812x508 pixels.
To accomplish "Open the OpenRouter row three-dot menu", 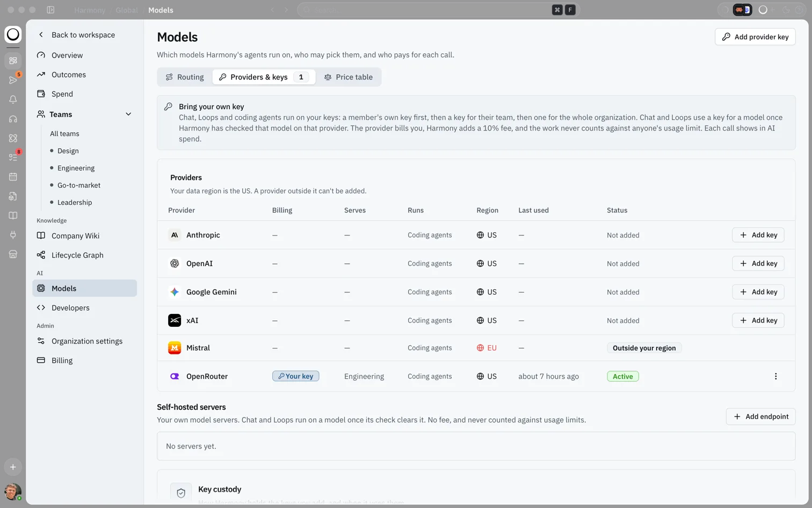I will pyautogui.click(x=775, y=376).
